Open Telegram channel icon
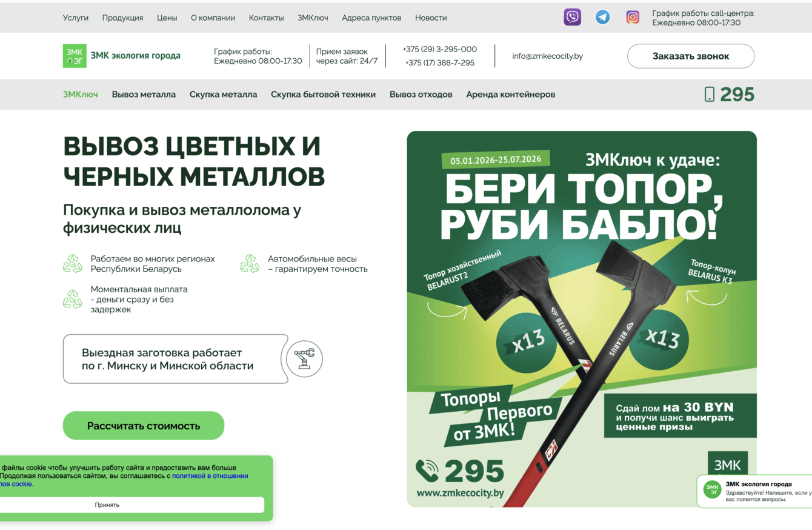 [602, 17]
